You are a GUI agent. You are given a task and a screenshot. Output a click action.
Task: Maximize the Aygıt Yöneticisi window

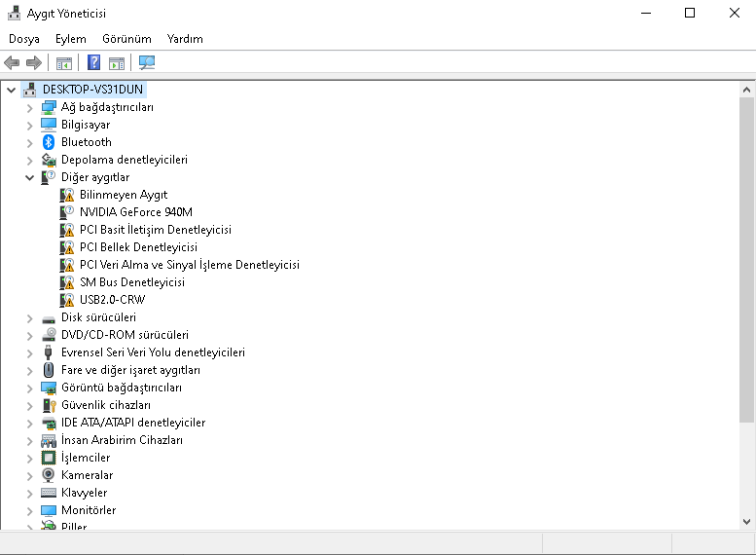point(690,13)
